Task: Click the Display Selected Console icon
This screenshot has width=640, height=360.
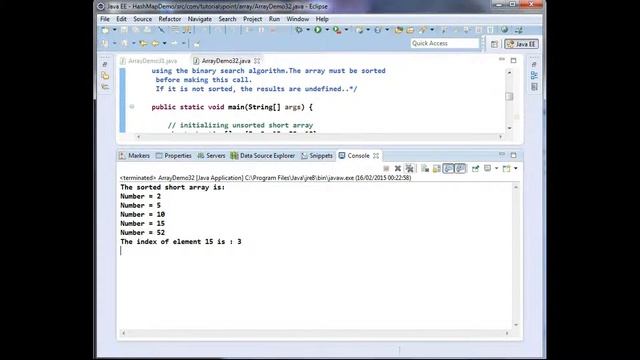Action: coord(487,168)
